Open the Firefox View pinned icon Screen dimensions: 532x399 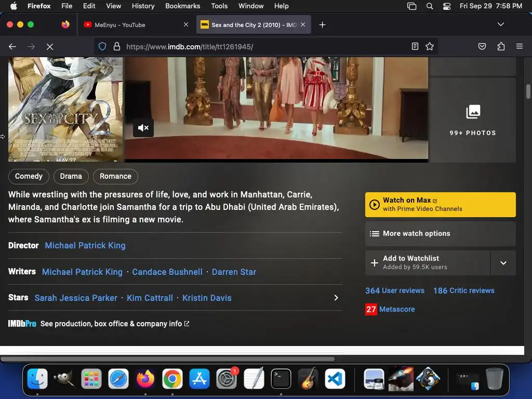click(x=65, y=24)
